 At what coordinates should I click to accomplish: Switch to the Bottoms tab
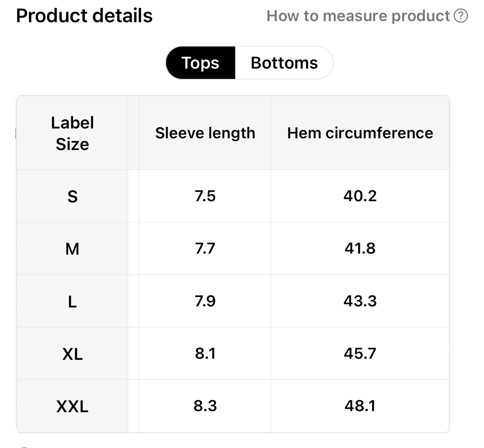coord(284,63)
